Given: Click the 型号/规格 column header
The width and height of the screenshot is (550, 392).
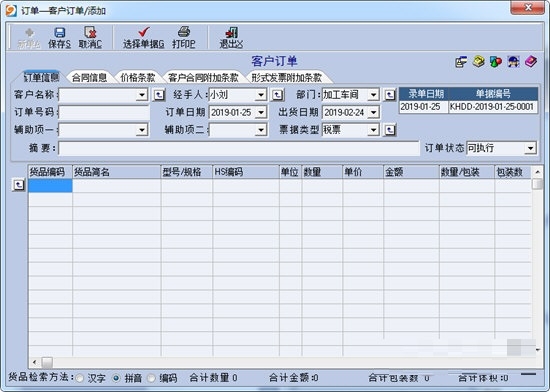Looking at the screenshot, I should click(187, 172).
